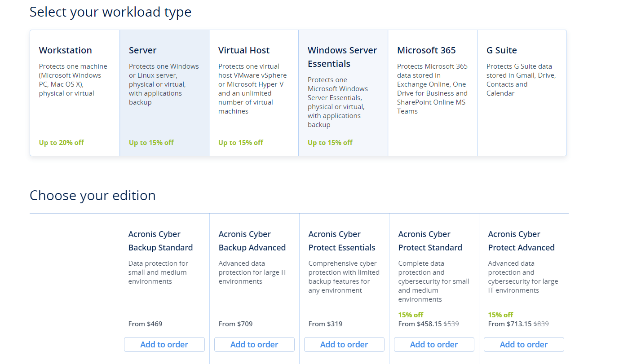Viewport: 619px width, 364px height.
Task: Click 'Advanced data protection for large IT environments'
Action: (252, 272)
